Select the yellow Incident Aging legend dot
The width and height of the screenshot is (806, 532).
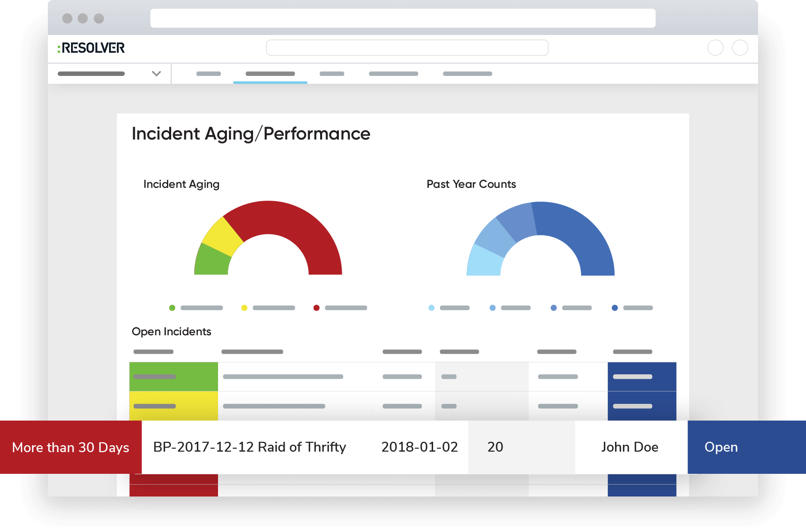coord(244,308)
